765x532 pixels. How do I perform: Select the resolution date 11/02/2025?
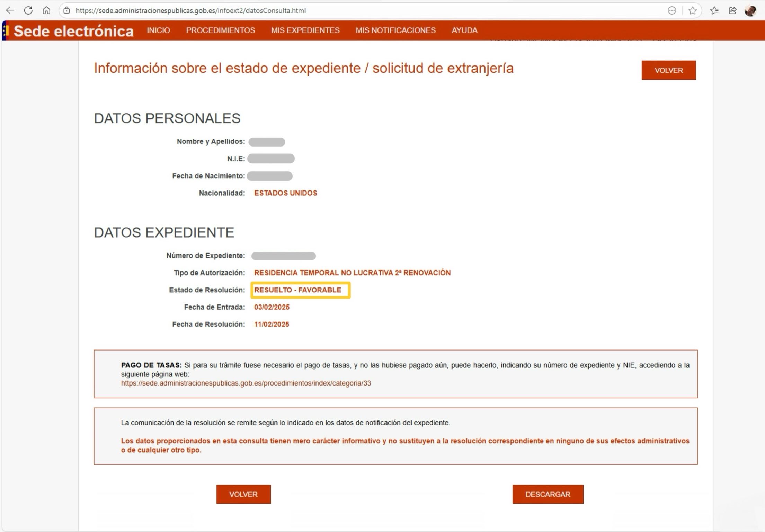pyautogui.click(x=272, y=325)
